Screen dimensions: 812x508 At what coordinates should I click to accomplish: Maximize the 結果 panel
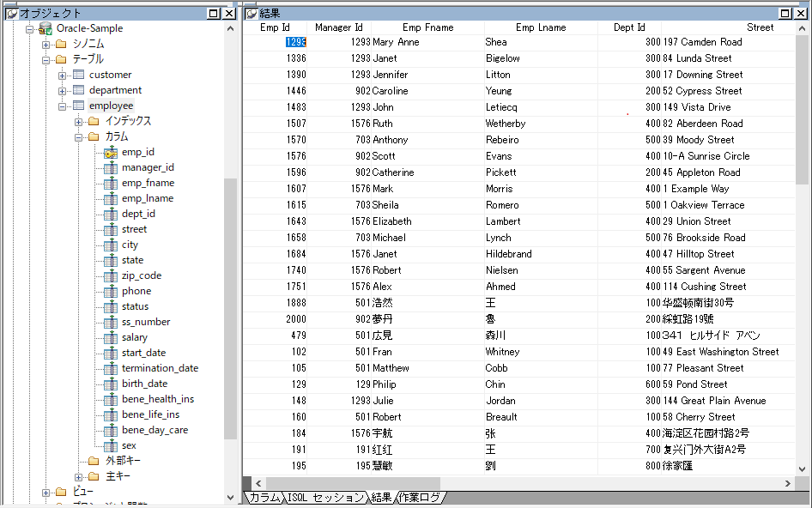click(x=786, y=13)
